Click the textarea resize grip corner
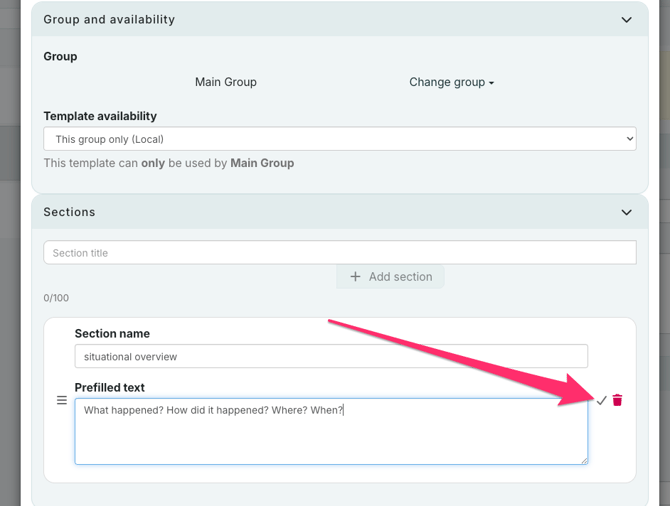 pyautogui.click(x=584, y=460)
